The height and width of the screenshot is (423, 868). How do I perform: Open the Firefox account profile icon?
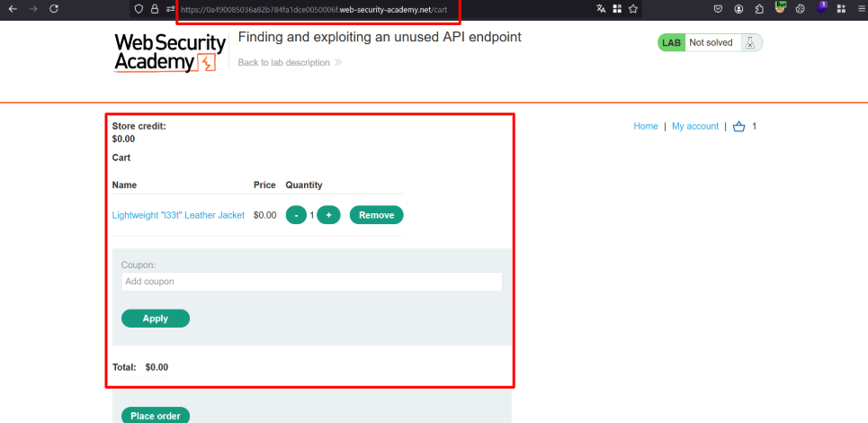738,8
